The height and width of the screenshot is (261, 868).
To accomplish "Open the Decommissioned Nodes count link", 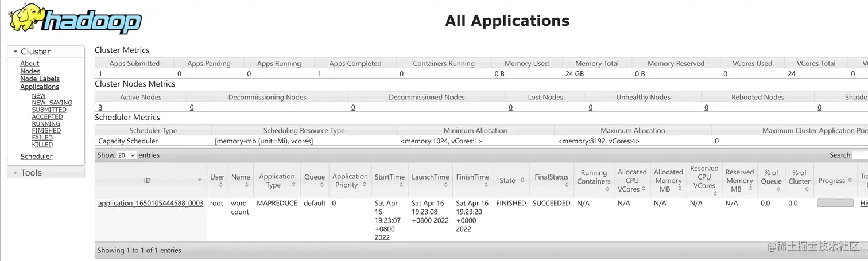I will pyautogui.click(x=353, y=107).
